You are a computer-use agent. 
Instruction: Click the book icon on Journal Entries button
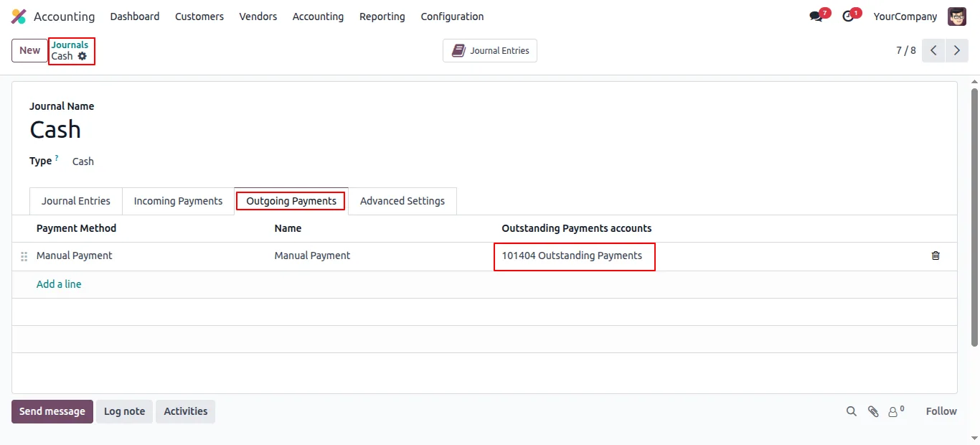(458, 50)
